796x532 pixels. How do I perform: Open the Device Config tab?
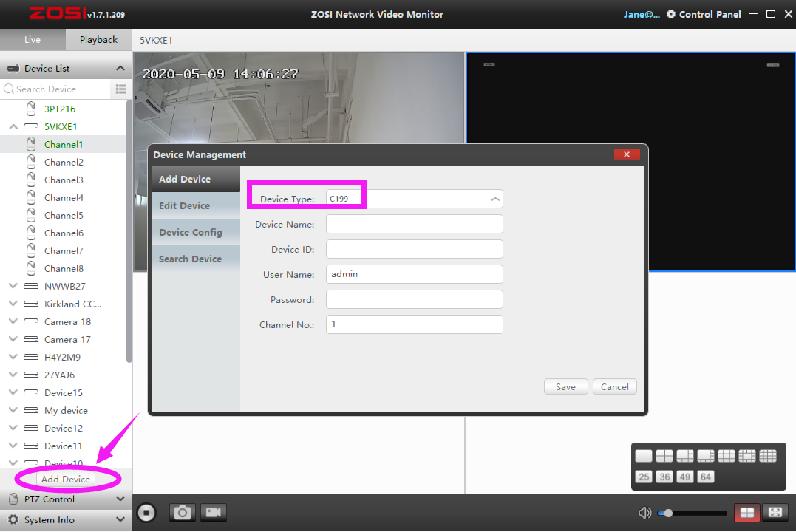195,232
